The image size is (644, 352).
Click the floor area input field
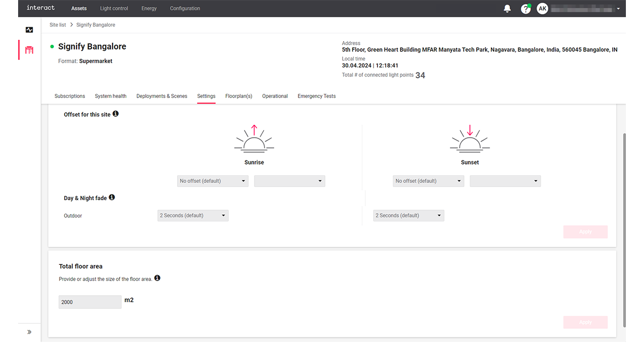tap(90, 302)
